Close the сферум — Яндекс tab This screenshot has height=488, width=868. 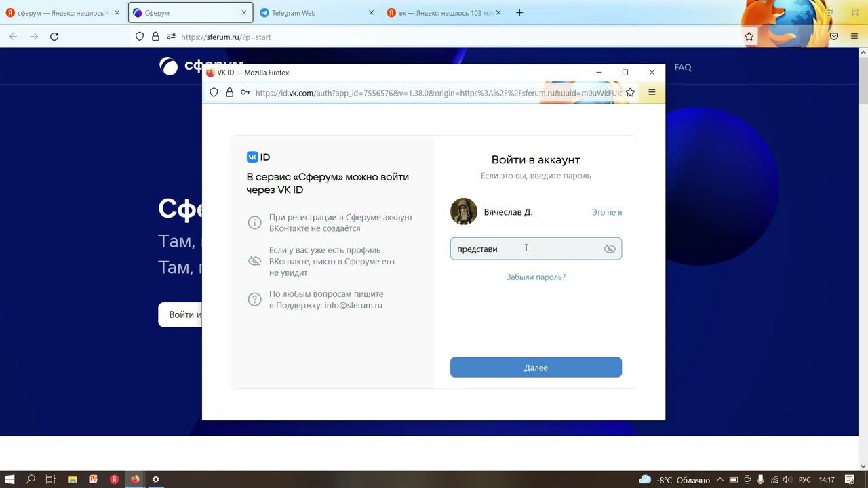coord(117,12)
